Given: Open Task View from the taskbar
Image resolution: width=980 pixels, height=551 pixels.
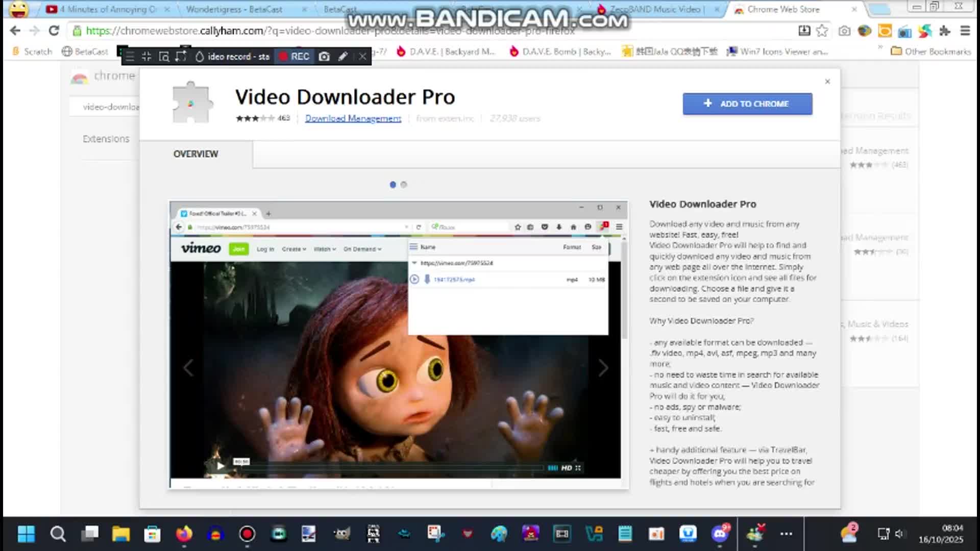Looking at the screenshot, I should point(90,534).
